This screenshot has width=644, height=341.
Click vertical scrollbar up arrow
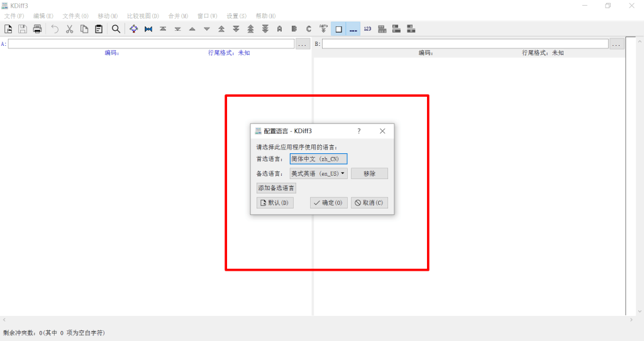tap(640, 41)
